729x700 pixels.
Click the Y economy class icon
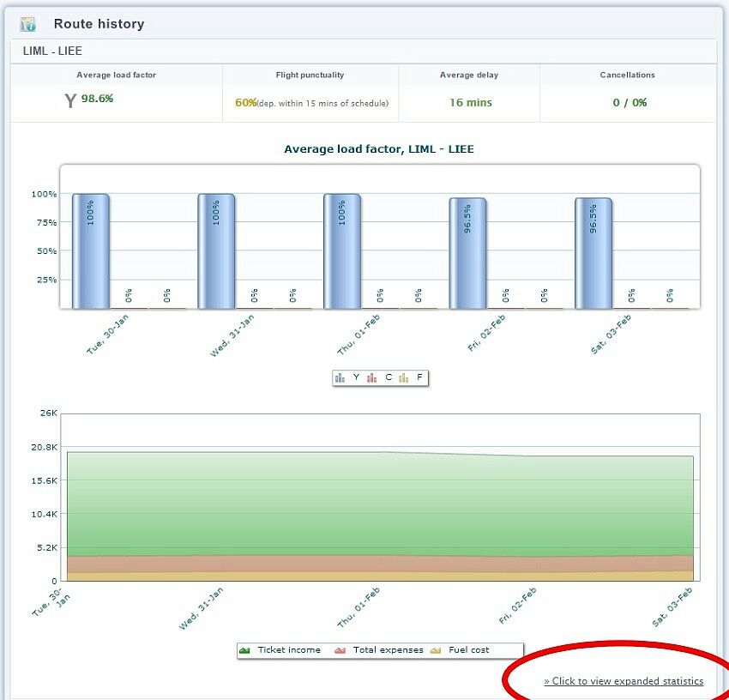coord(70,101)
